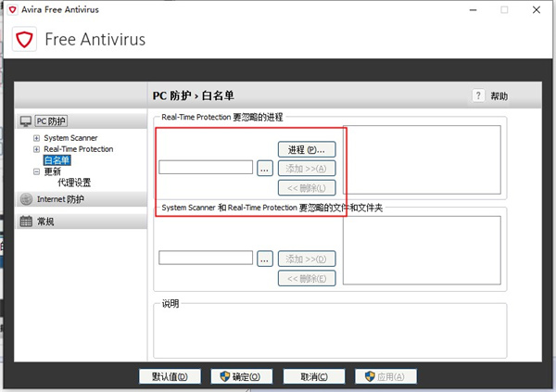
Task: Click the monitor icon beside PC 防护
Action: 26,121
